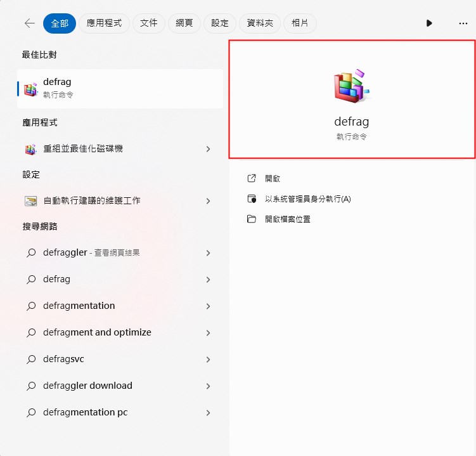Screen dimensions: 476x456
Task: Select the defragsvc web suggestion
Action: point(120,360)
